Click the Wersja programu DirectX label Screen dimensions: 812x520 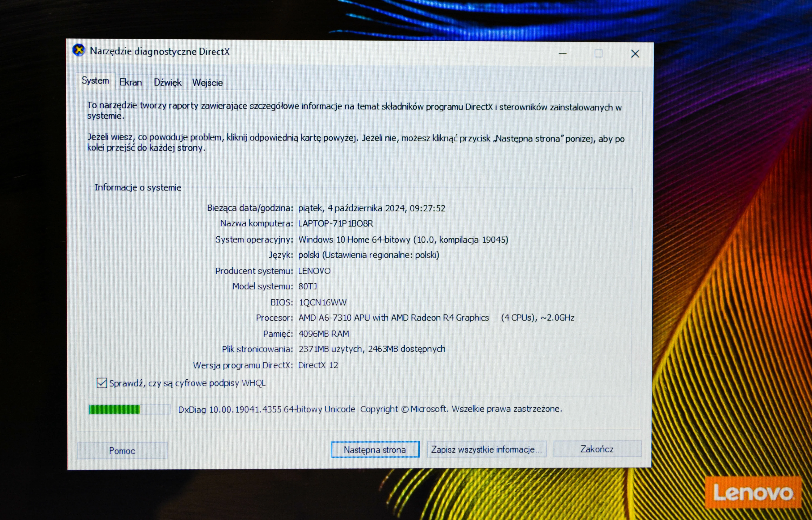[x=243, y=365]
